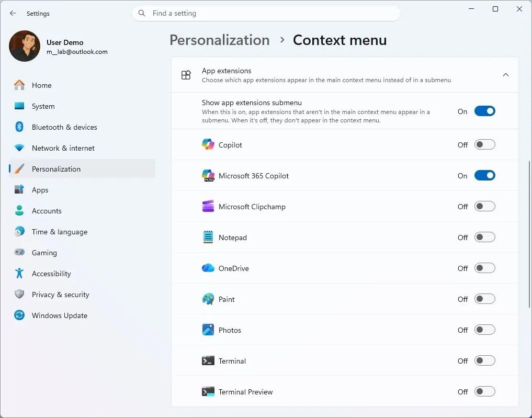This screenshot has width=532, height=418.
Task: Disable the Microsoft 365 Copilot toggle
Action: 484,175
